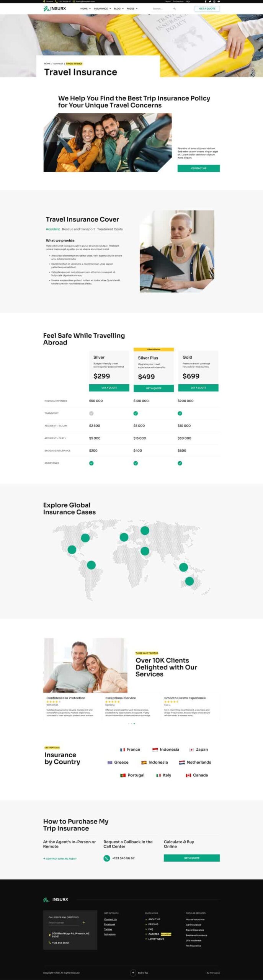Expand the Home dropdown menu
The height and width of the screenshot is (980, 263).
85,8
